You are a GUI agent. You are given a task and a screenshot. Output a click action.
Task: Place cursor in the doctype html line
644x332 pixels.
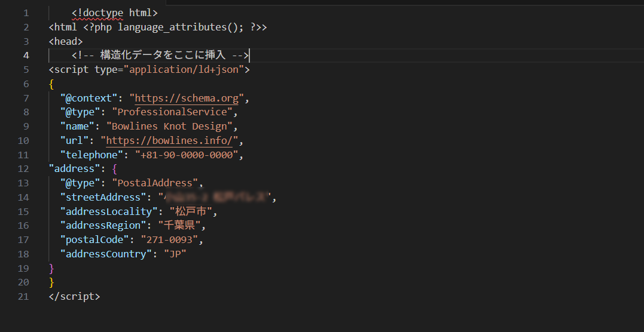coord(115,13)
